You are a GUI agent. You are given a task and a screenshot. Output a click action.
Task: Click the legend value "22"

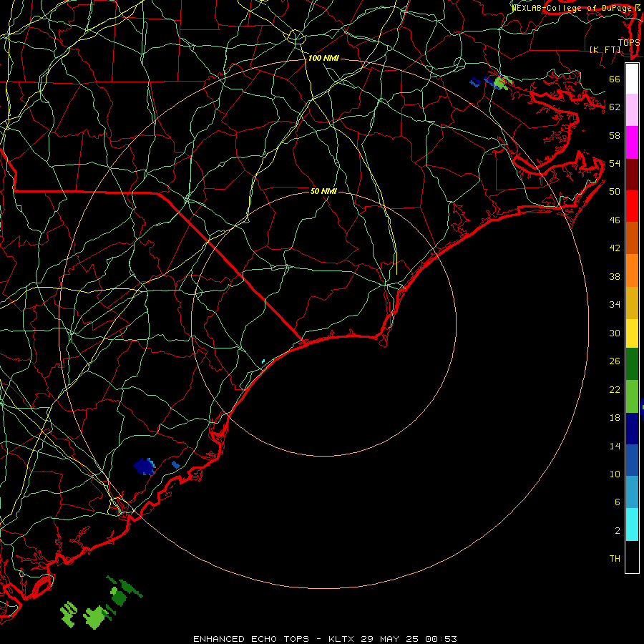pos(615,389)
